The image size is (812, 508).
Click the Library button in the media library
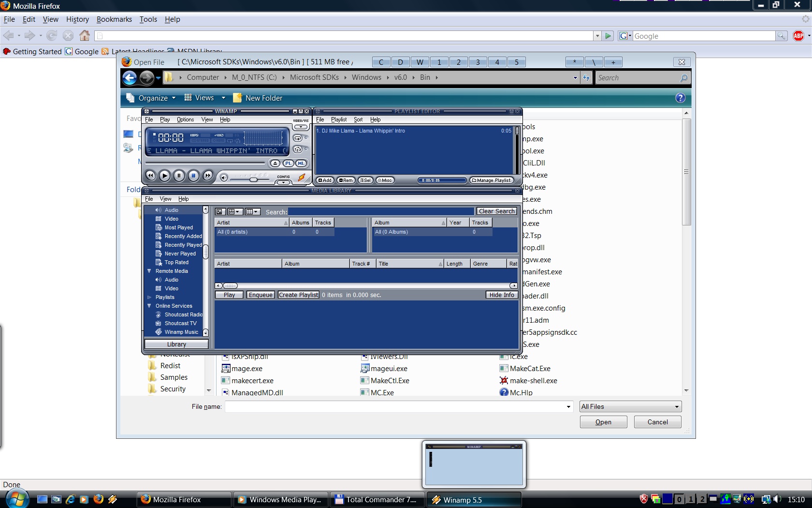point(176,344)
